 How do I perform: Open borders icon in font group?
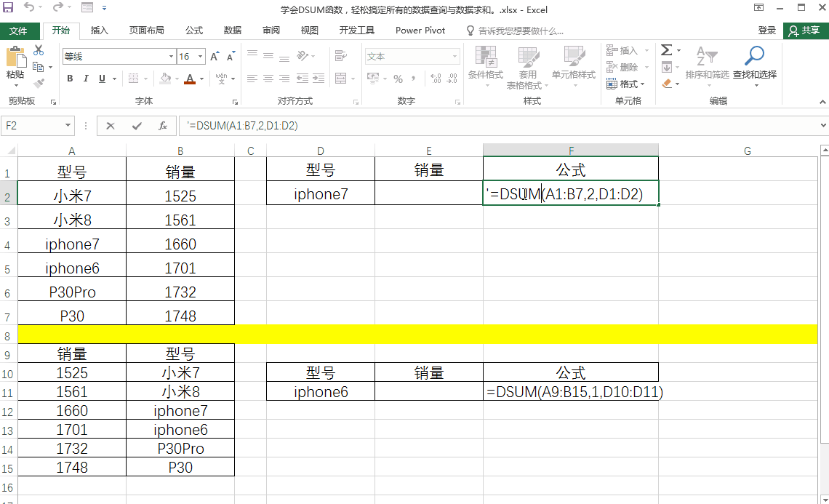tap(133, 79)
